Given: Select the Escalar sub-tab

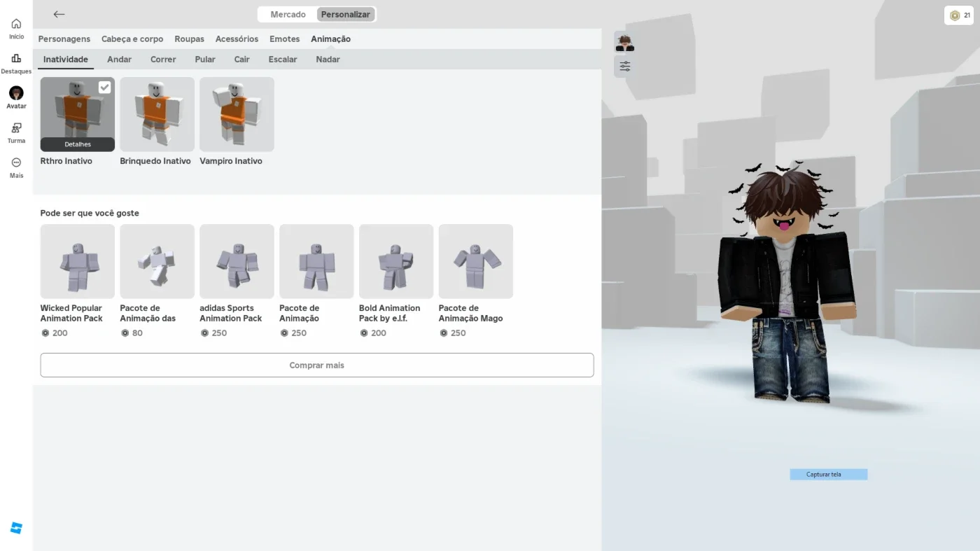Looking at the screenshot, I should (283, 60).
